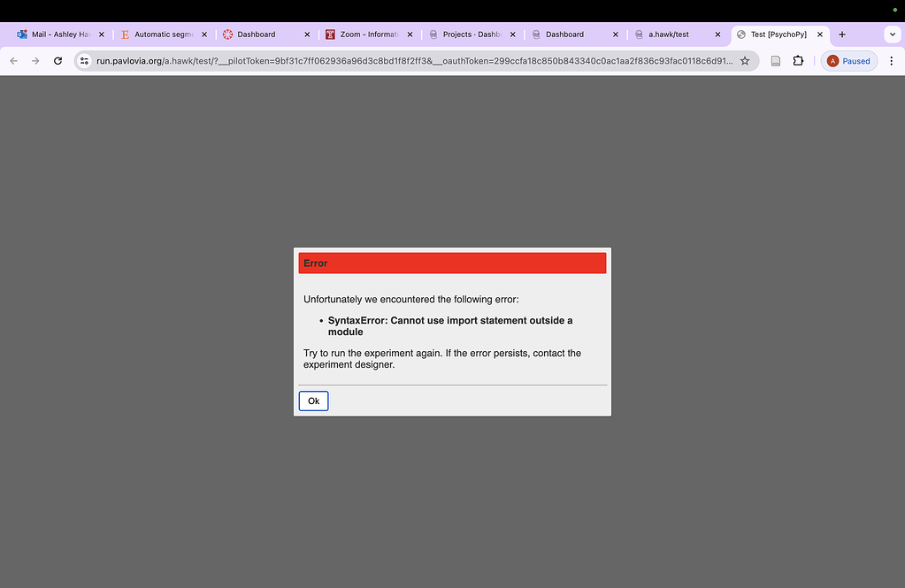Image resolution: width=905 pixels, height=588 pixels.
Task: Open the Extensions puzzle-piece icon
Action: 798,60
